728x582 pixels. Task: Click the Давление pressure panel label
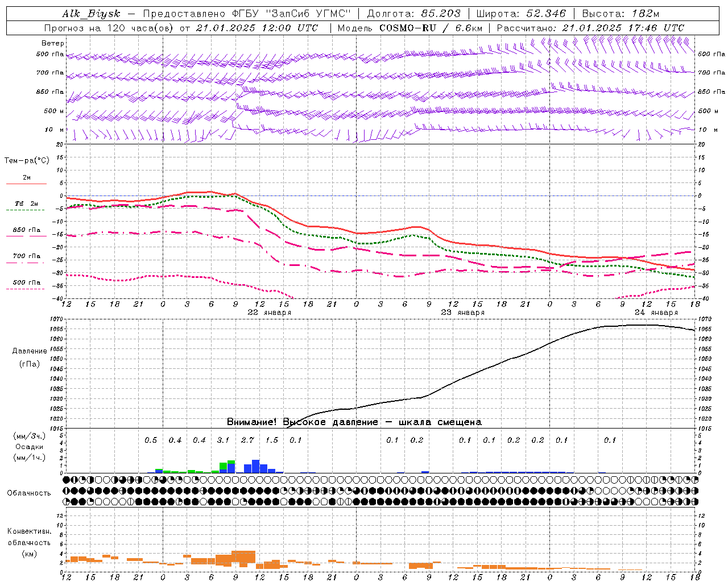[x=30, y=351]
